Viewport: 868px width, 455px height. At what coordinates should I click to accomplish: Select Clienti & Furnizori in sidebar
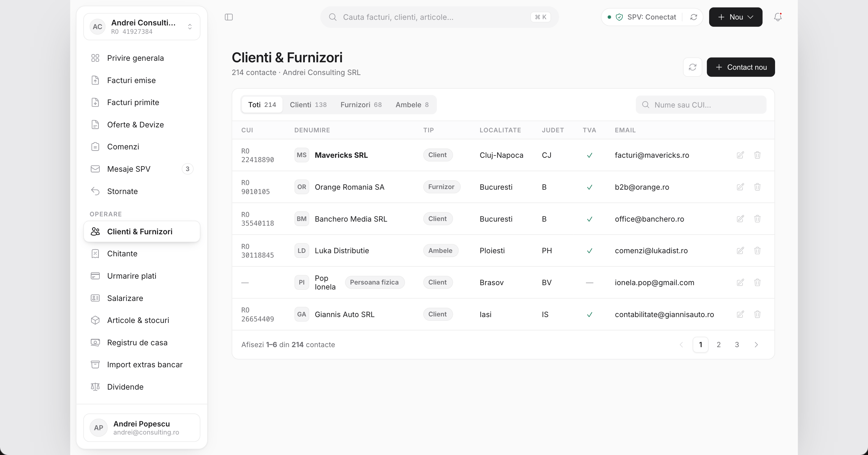142,232
